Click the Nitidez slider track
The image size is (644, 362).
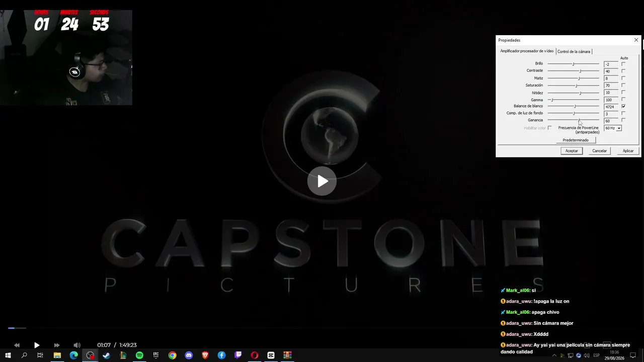click(573, 93)
